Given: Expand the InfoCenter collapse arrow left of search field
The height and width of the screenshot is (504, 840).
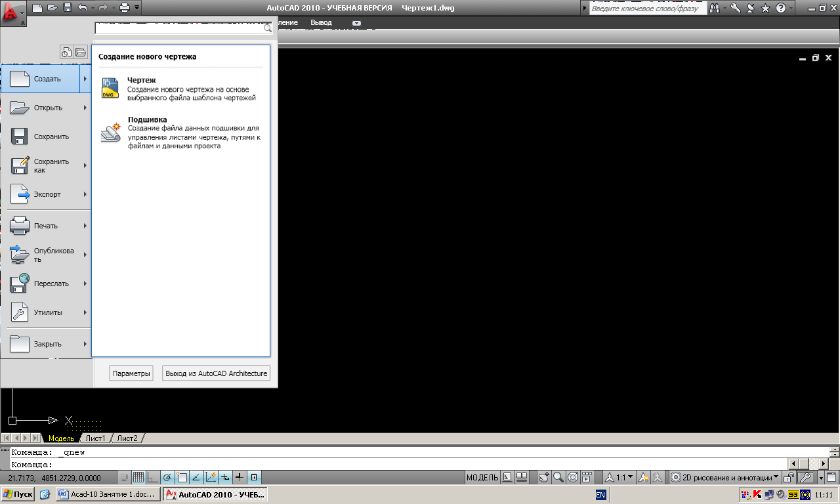Looking at the screenshot, I should (x=585, y=9).
